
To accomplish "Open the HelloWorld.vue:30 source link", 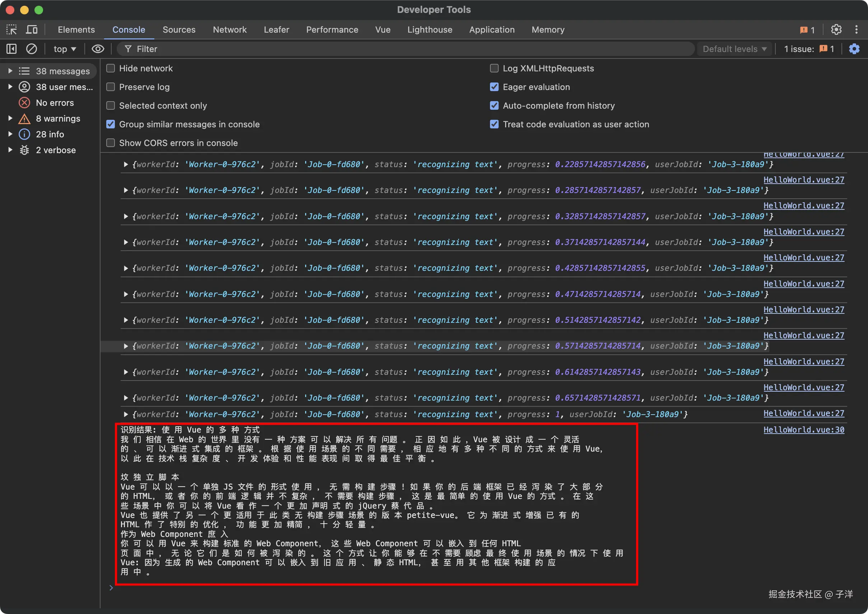I will point(803,430).
